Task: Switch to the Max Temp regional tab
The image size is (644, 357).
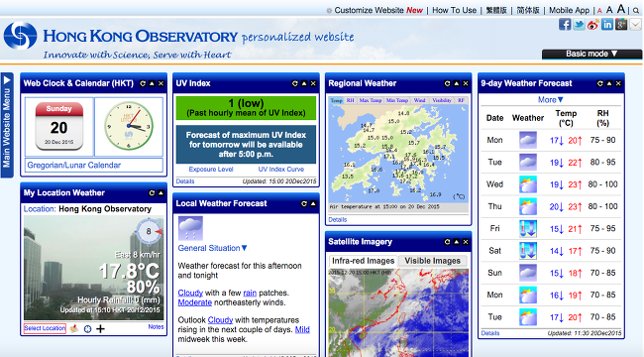Action: coord(371,100)
